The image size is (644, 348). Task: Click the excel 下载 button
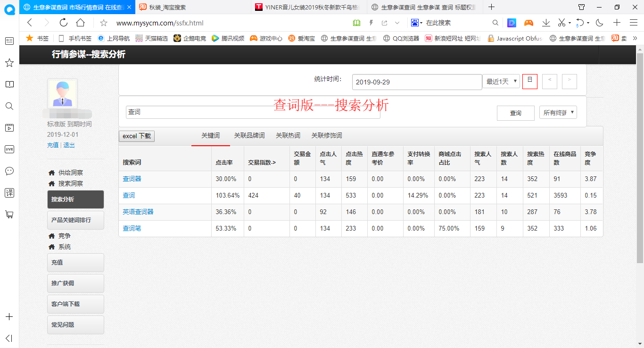pyautogui.click(x=137, y=136)
